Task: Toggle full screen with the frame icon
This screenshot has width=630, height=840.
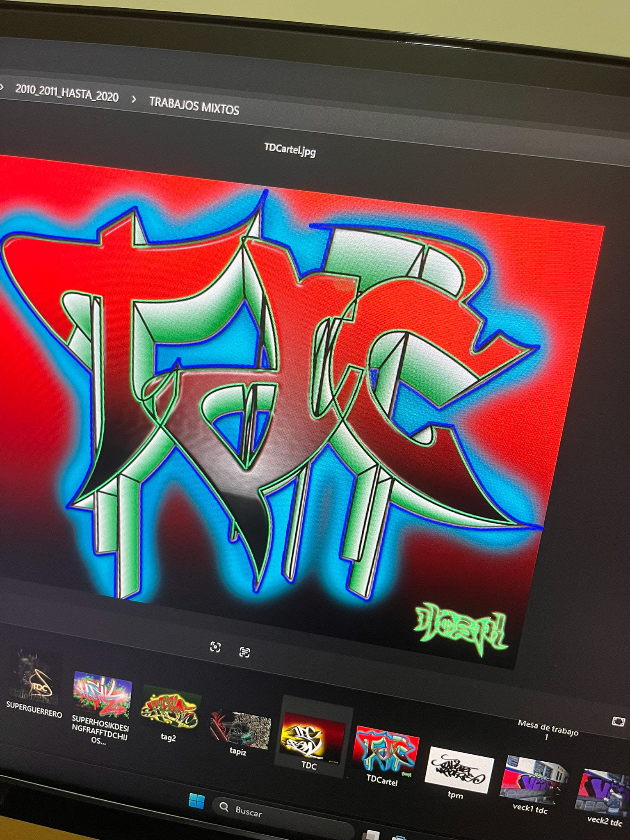Action: [x=618, y=721]
